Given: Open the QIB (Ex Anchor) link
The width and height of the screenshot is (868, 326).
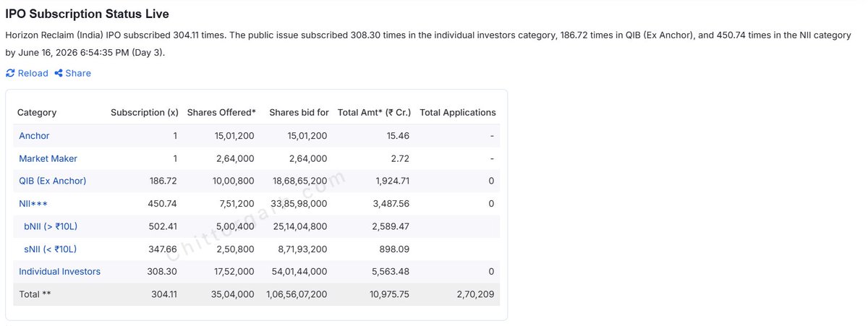Looking at the screenshot, I should coord(52,181).
